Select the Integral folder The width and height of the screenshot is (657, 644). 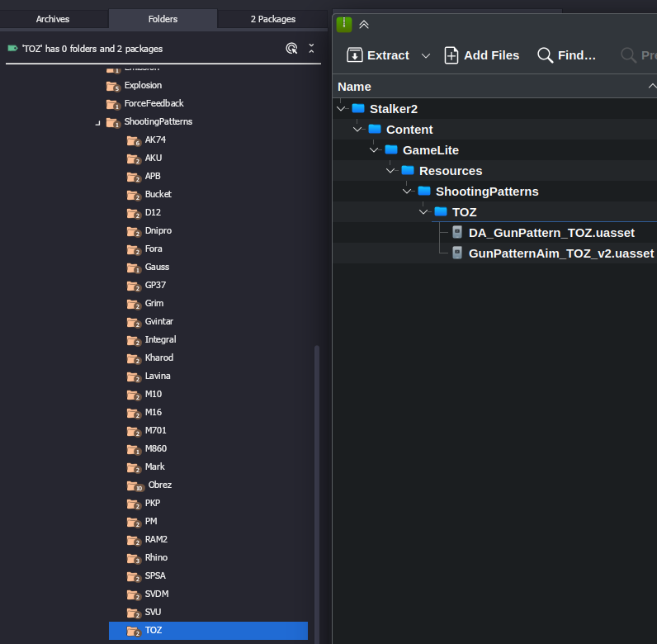point(160,339)
